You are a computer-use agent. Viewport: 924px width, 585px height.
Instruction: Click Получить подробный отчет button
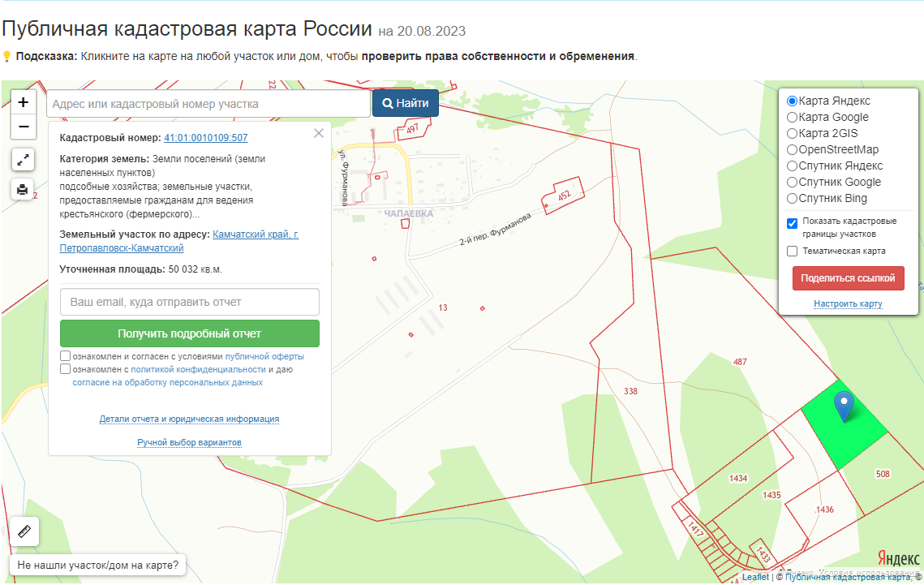(190, 333)
